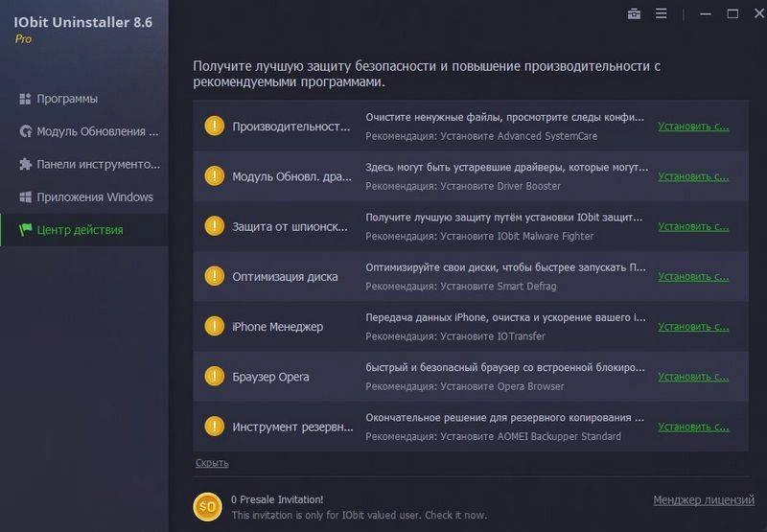Open the Программы section
This screenshot has height=532, width=767.
84,99
